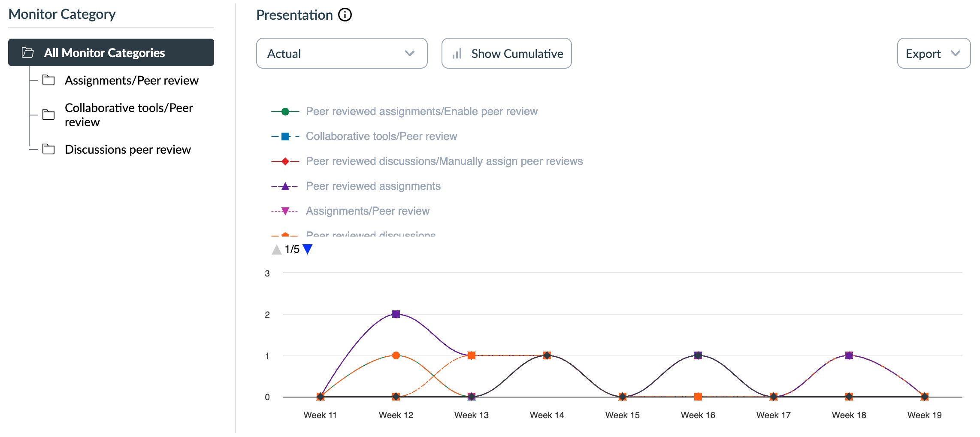This screenshot has width=980, height=437.
Task: Click the folder icon beside All Monitor Categories
Action: (x=27, y=53)
